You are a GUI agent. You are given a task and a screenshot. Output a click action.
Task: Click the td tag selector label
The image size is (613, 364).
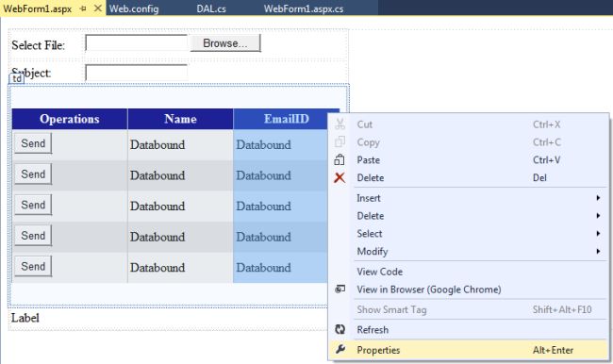point(16,78)
